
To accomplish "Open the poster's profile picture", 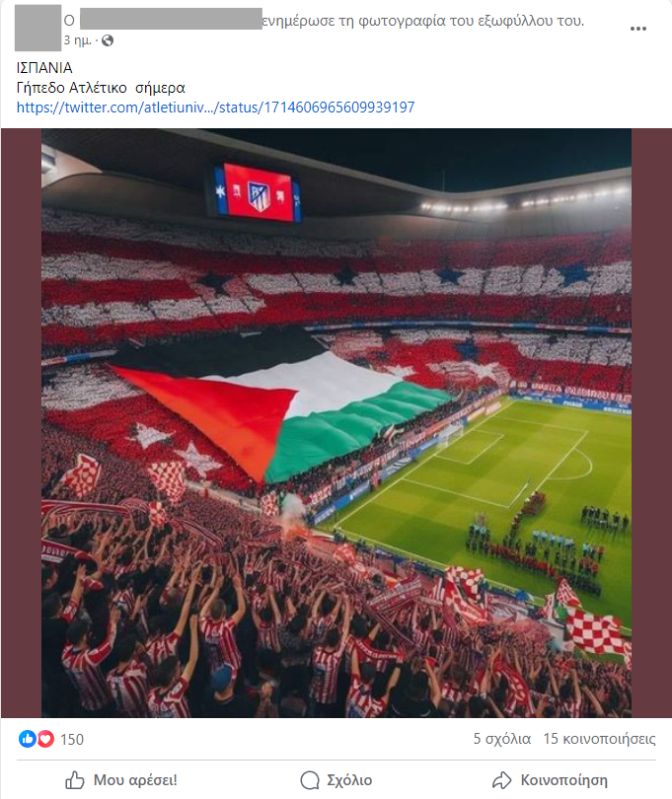I will click(37, 28).
